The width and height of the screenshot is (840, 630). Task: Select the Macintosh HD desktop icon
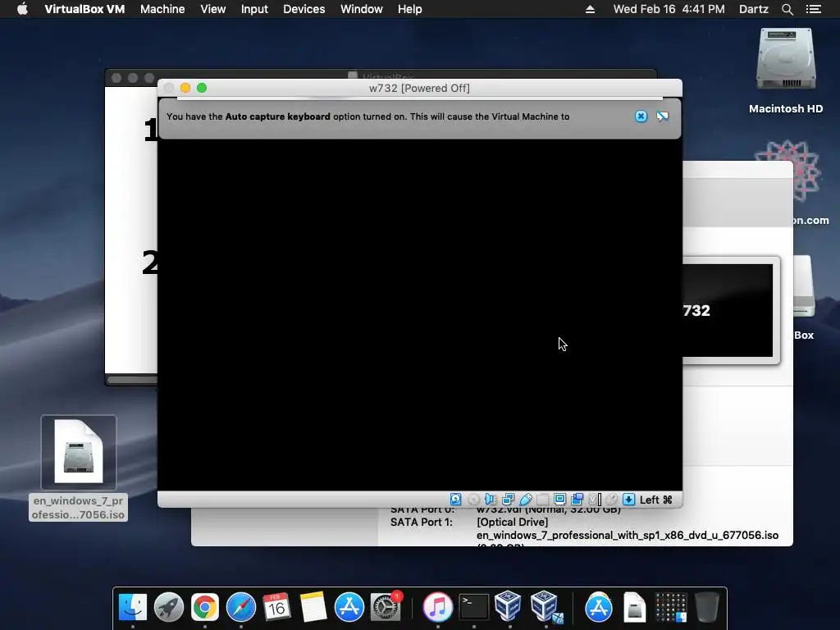pos(785,71)
